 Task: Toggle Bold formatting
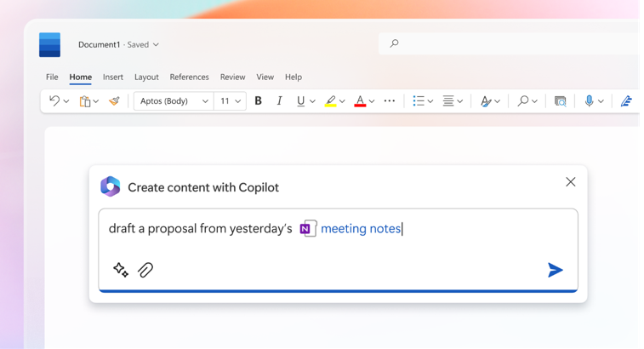pos(258,100)
